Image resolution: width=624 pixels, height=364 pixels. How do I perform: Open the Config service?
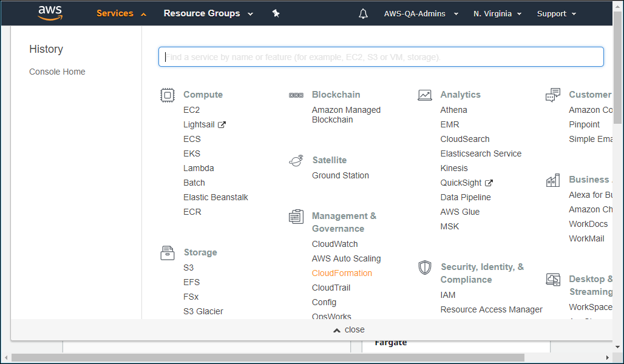[x=324, y=302]
